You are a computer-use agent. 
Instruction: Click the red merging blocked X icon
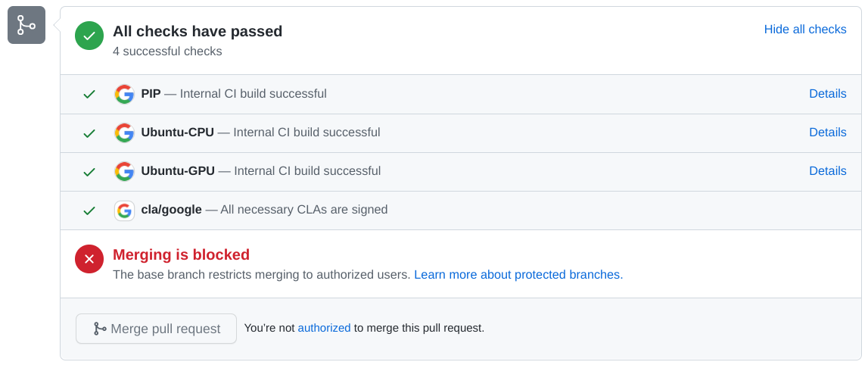[89, 259]
